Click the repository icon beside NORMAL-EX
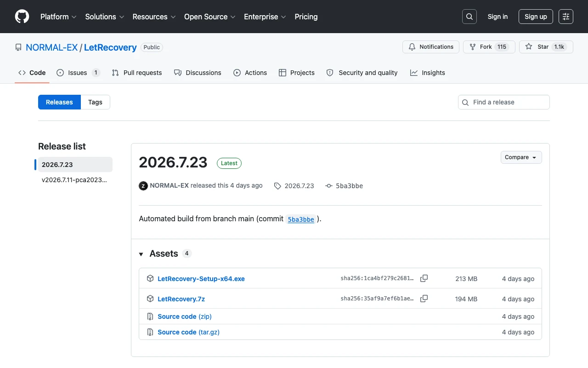588x368 pixels. (18, 47)
